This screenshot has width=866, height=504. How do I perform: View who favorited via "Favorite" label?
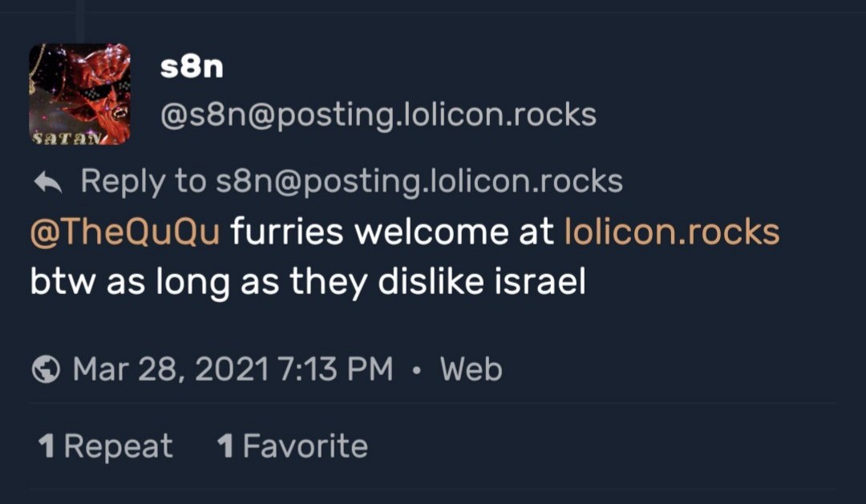point(305,446)
